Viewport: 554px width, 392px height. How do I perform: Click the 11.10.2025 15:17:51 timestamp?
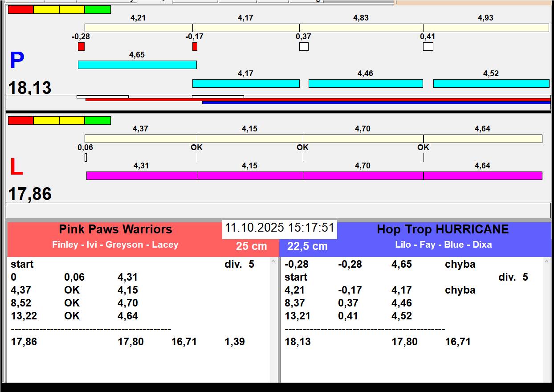pyautogui.click(x=279, y=228)
